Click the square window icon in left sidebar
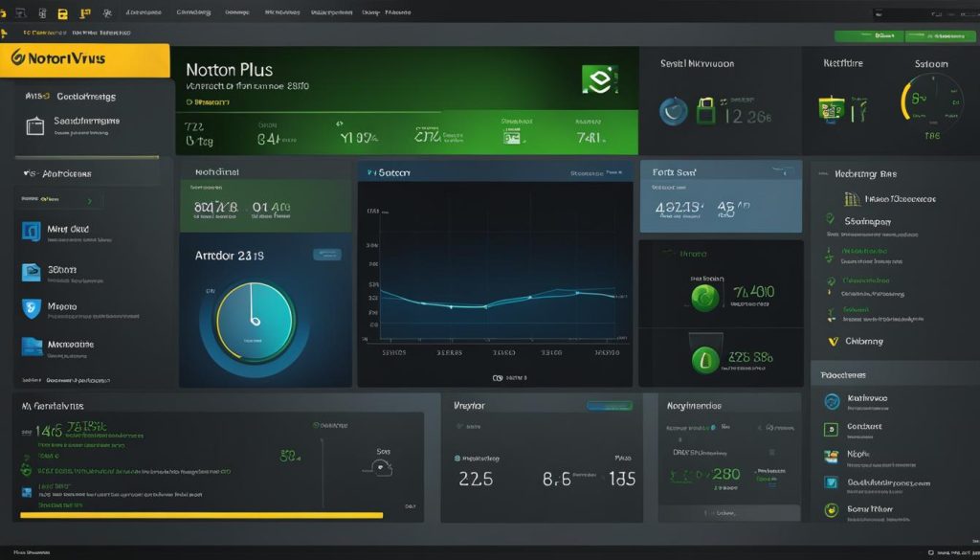This screenshot has height=560, width=980. [35, 125]
